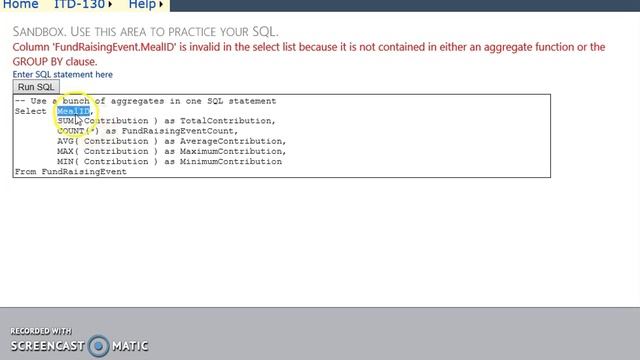Click the FundRaisingEventCount alias text

pos(178,131)
